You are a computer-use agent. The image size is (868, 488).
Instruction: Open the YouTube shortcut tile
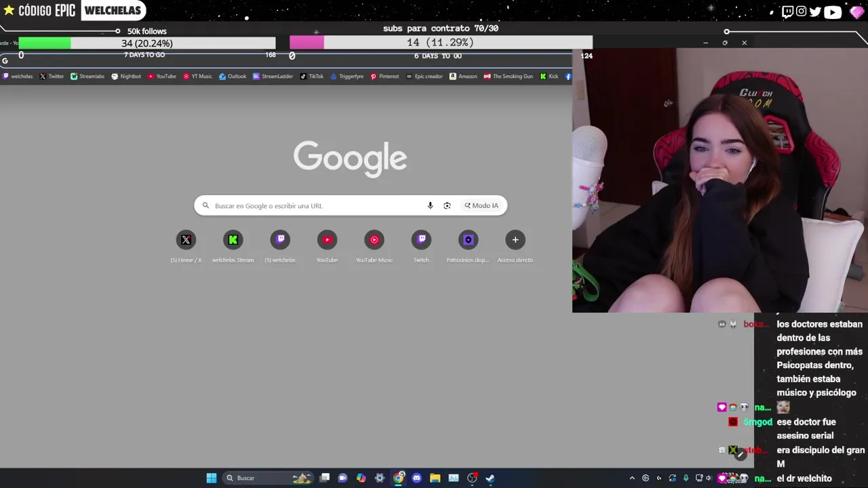pos(327,246)
